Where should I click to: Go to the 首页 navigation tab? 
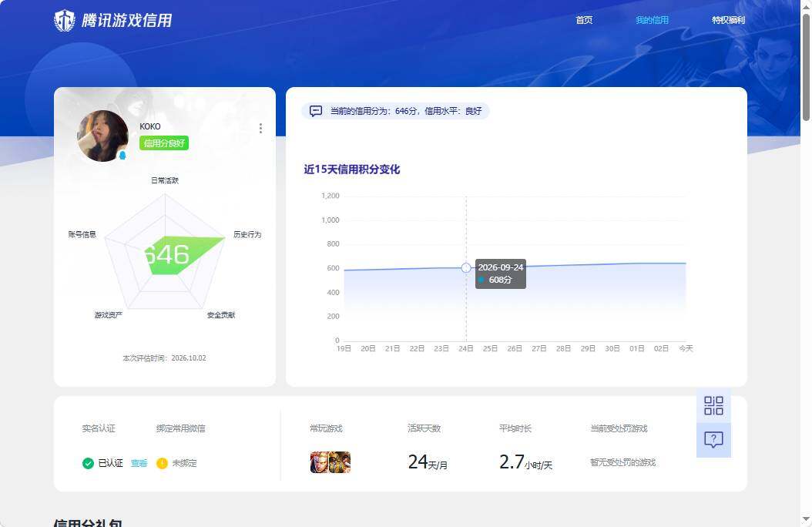[x=584, y=20]
